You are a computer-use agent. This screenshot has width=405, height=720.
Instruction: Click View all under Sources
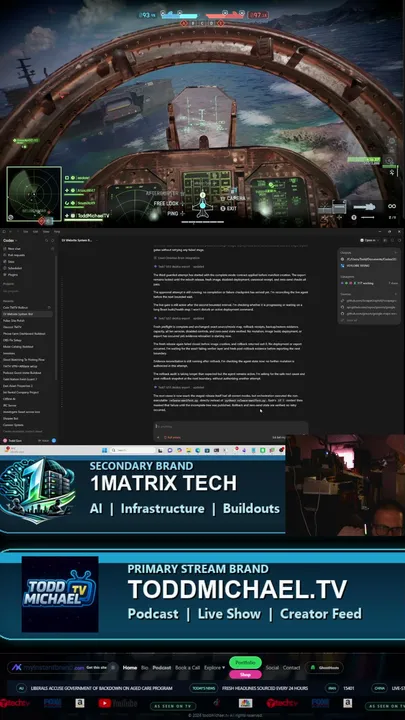(x=351, y=320)
